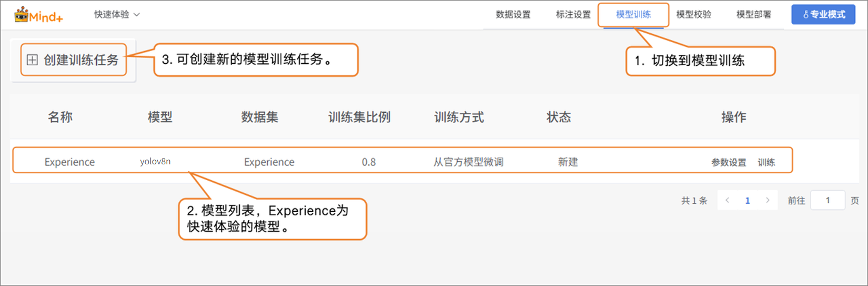Open the 模型校验 tab
Image resolution: width=868 pixels, height=286 pixels.
click(x=693, y=15)
